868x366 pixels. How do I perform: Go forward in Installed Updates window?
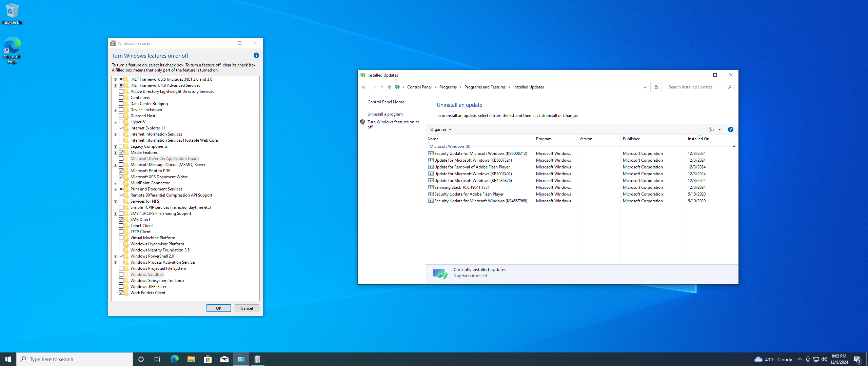pyautogui.click(x=374, y=87)
